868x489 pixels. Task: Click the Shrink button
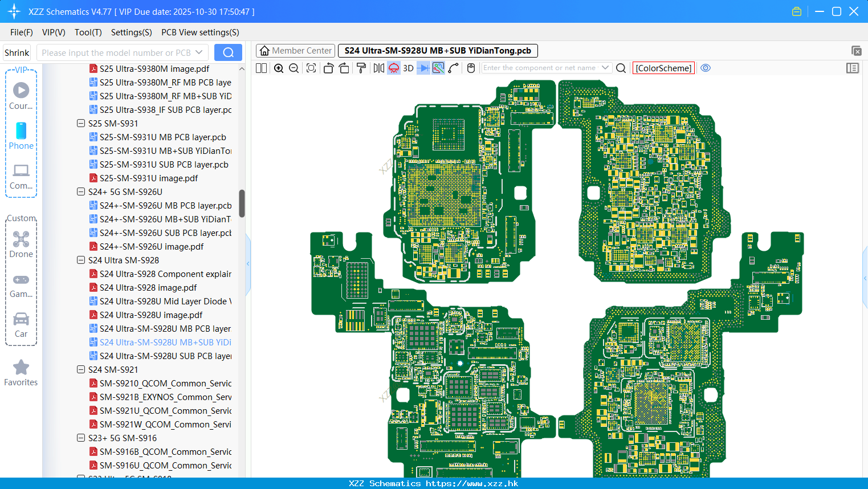tap(17, 52)
